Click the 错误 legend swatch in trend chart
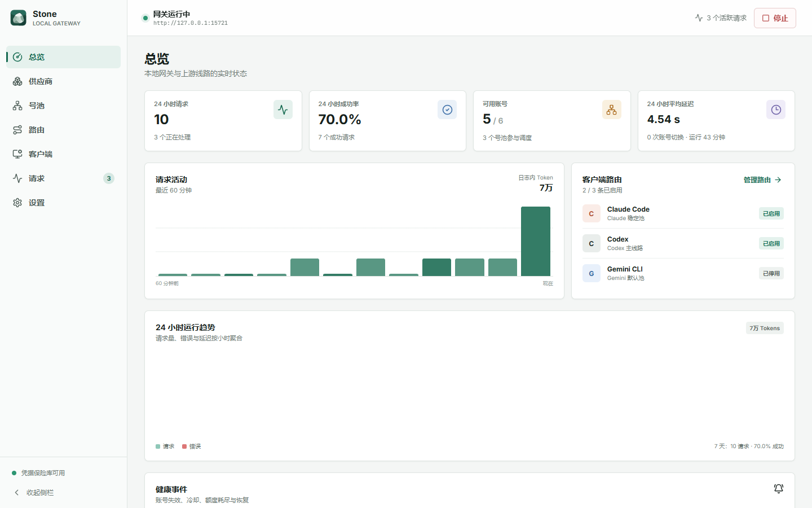Image resolution: width=812 pixels, height=508 pixels. [184, 446]
